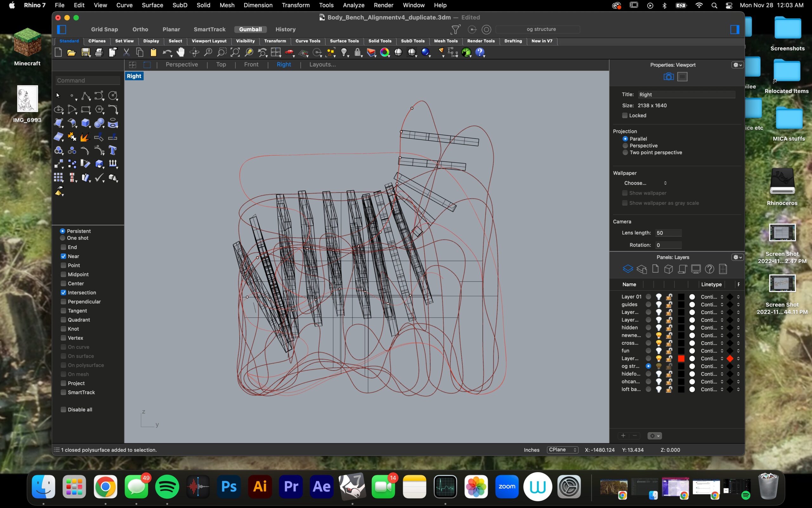
Task: Check the Disable all osnaps box
Action: 63,410
